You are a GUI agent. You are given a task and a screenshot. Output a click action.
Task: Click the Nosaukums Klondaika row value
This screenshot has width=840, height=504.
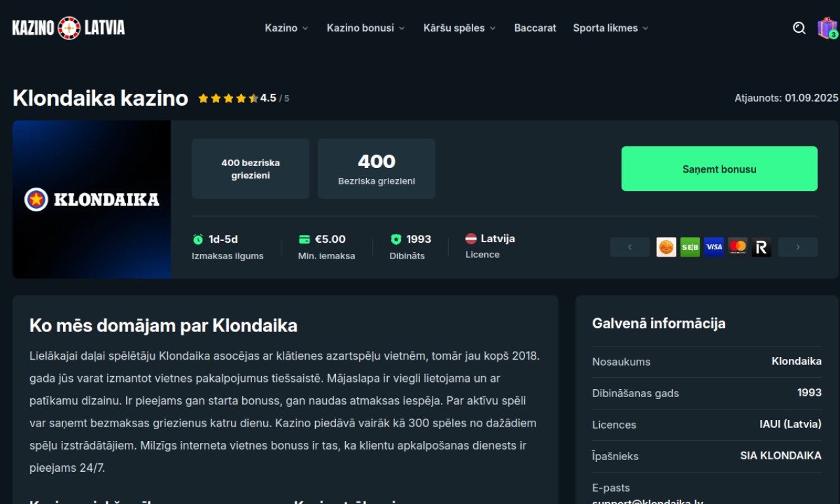pos(797,361)
